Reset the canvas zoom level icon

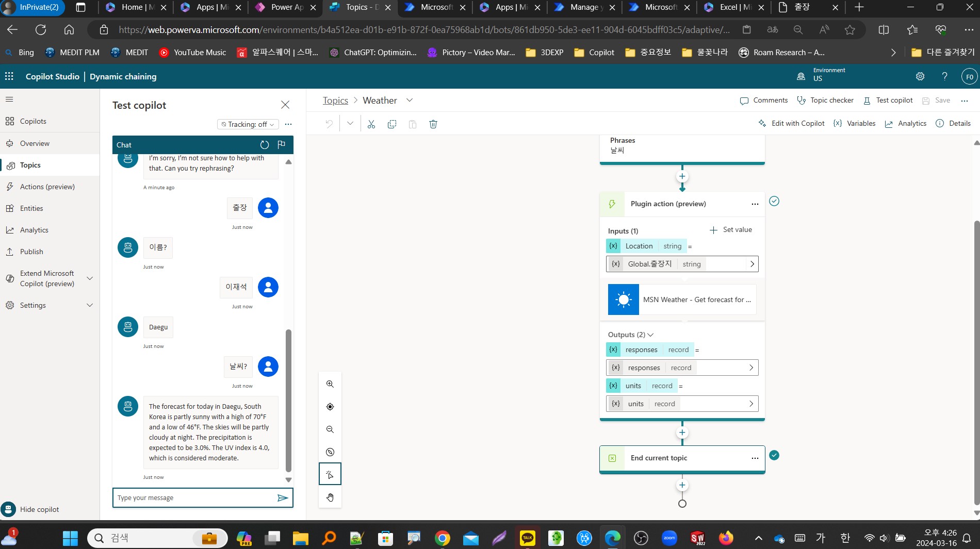(330, 452)
